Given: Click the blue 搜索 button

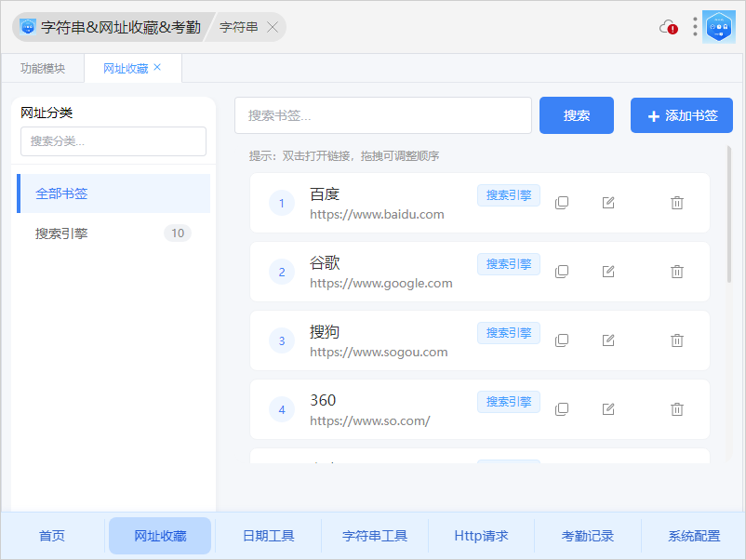Looking at the screenshot, I should pos(577,115).
